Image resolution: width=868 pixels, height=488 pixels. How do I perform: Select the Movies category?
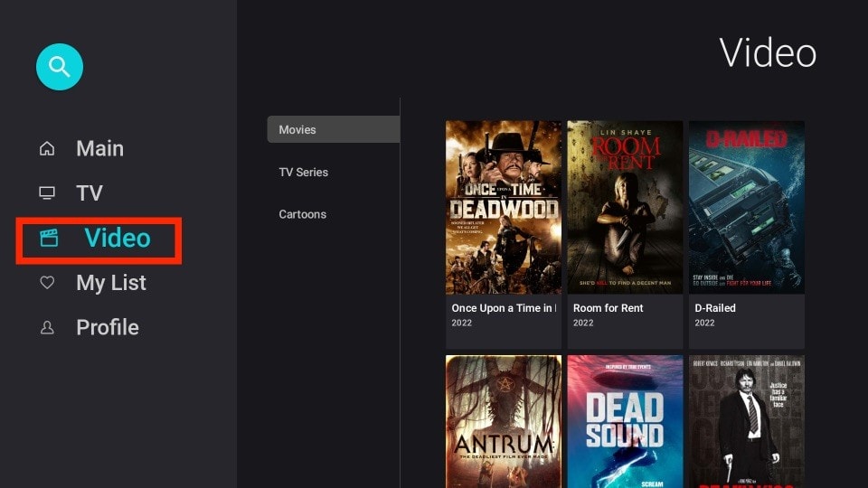[x=334, y=129]
